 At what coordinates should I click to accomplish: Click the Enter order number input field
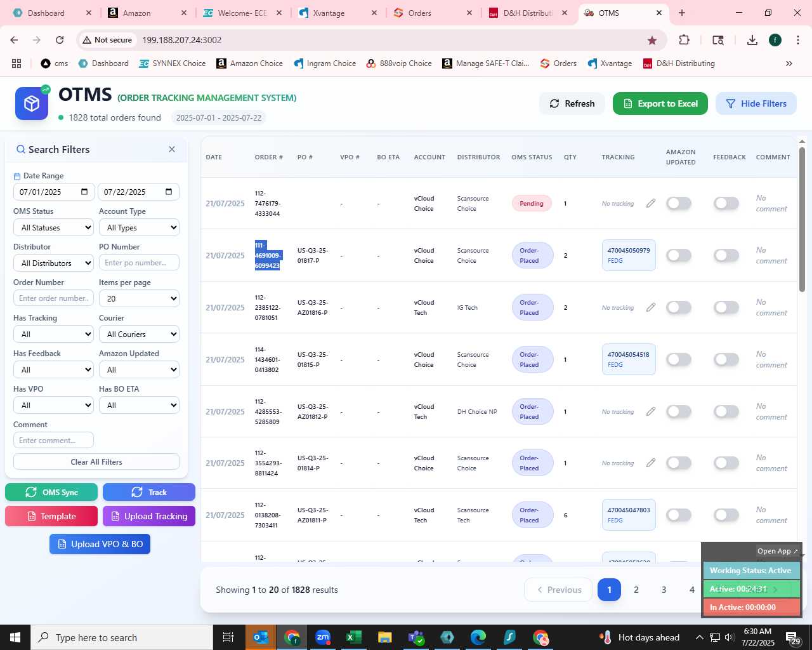click(53, 298)
